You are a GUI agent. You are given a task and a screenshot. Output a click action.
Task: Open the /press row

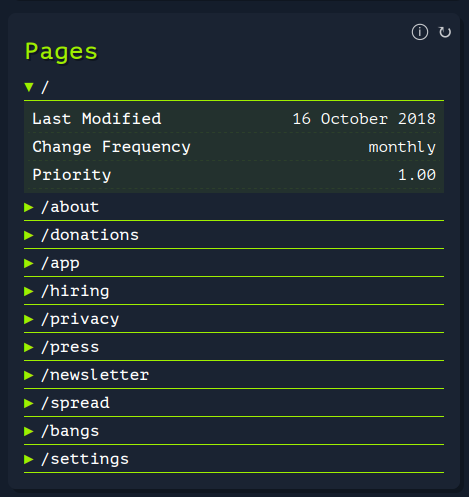[234, 347]
